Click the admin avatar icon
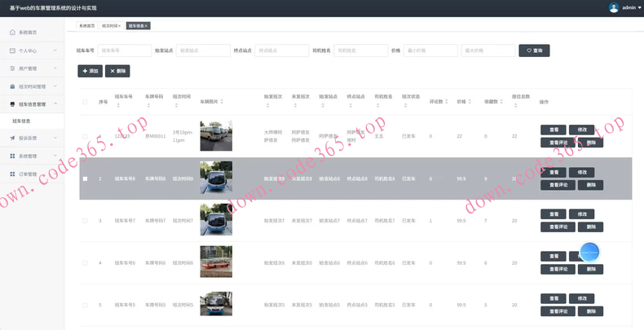This screenshot has height=330, width=644. coord(613,7)
